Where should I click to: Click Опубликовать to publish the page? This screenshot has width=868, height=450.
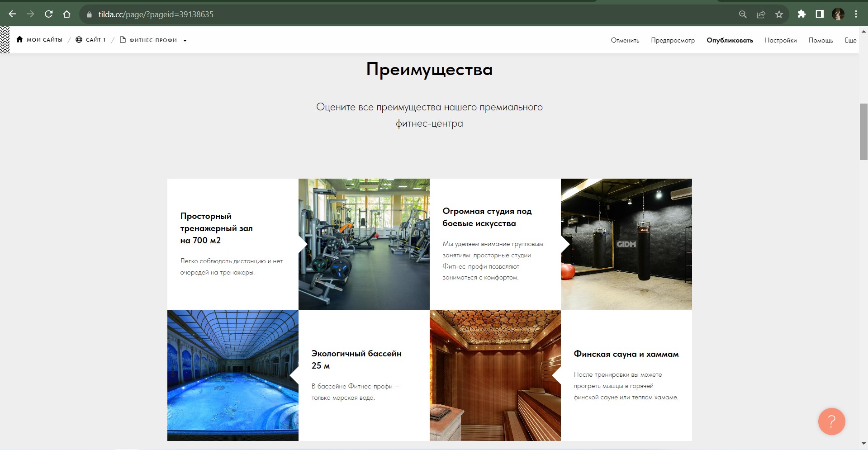(730, 40)
